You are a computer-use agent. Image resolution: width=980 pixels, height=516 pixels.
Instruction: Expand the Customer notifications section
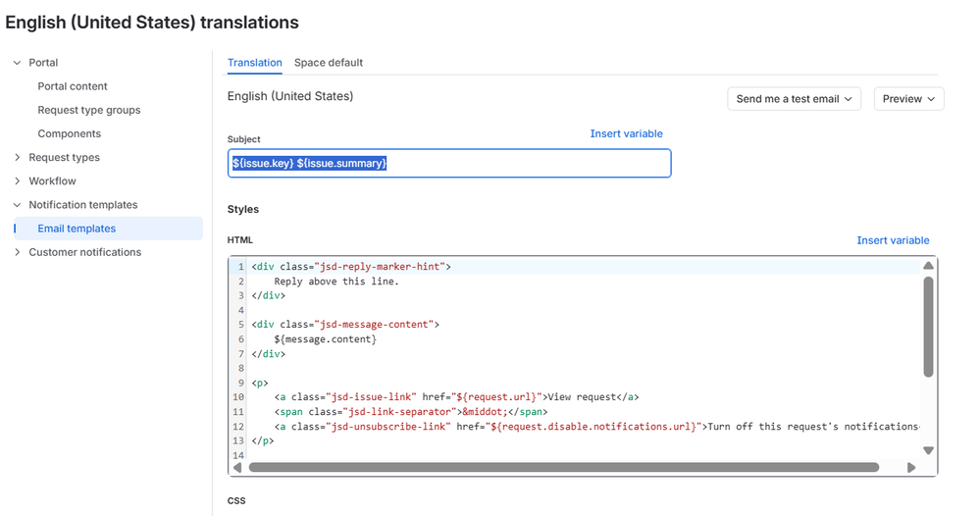(18, 252)
